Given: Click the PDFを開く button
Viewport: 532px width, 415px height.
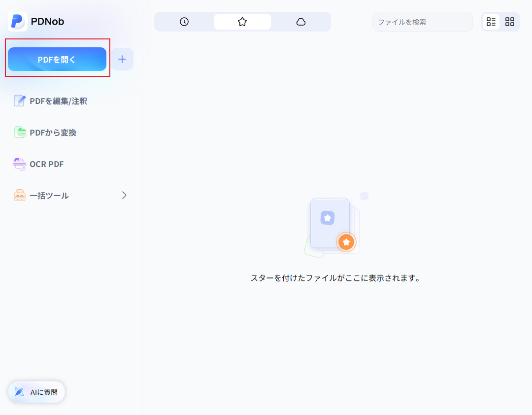Looking at the screenshot, I should (57, 59).
